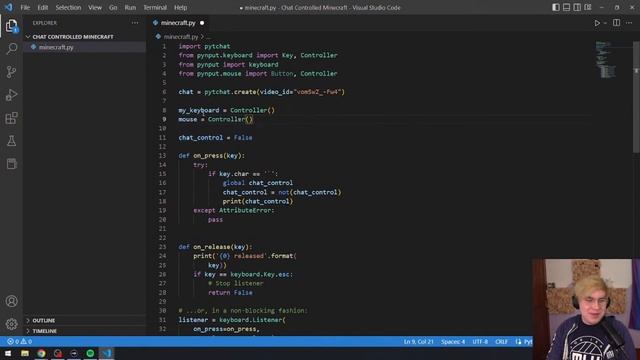
Task: Select the minecraft.py editor tab
Action: (178, 23)
